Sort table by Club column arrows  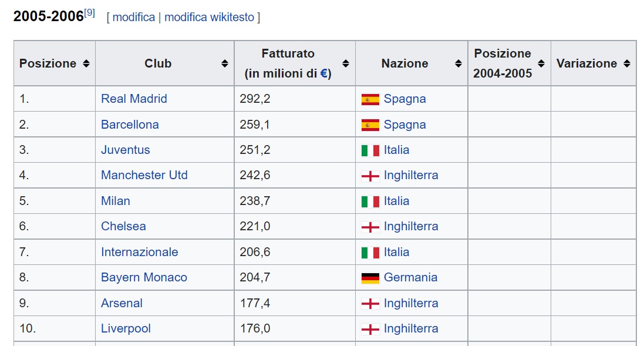[x=225, y=63]
